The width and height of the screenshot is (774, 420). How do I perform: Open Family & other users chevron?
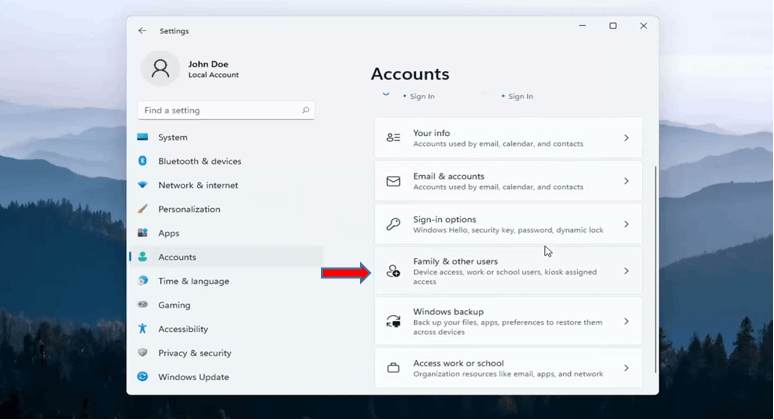(626, 271)
